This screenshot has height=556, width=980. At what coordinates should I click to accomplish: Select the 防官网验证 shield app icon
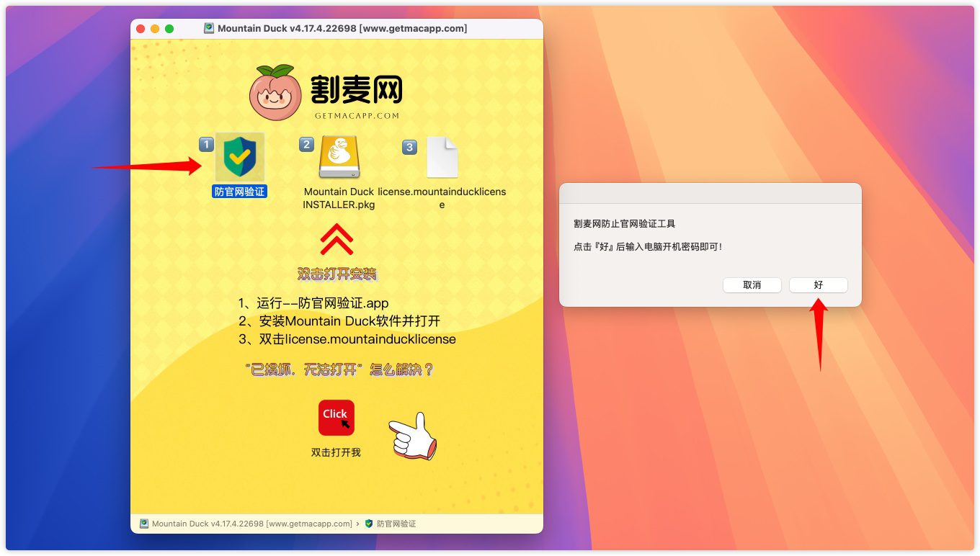pyautogui.click(x=240, y=157)
